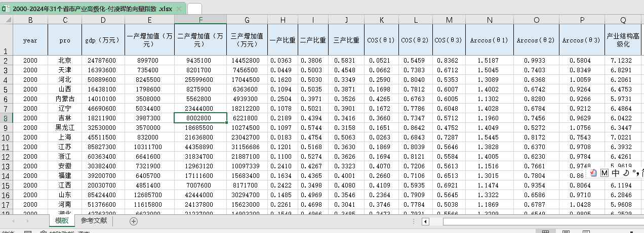Screen dimensions: 644x233
Task: Click the previous sheet navigation arrow
Action: pyautogui.click(x=13, y=221)
